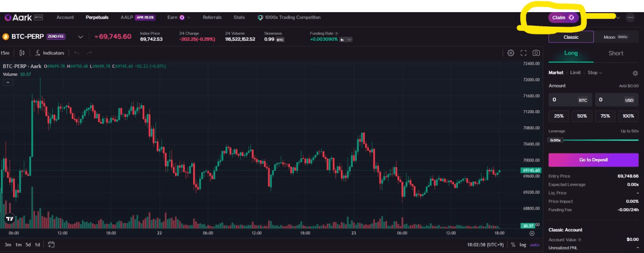Click the Claim button
The width and height of the screenshot is (644, 253).
tap(563, 18)
